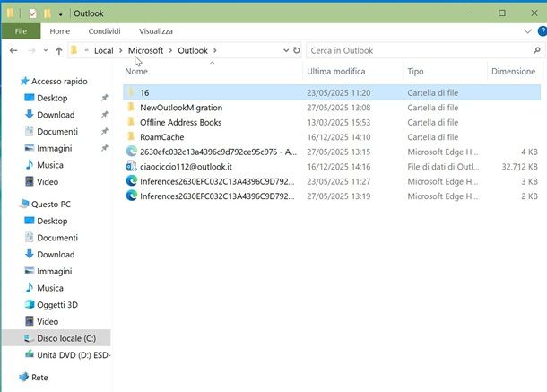The width and height of the screenshot is (547, 392).
Task: Select the RoamCache folder icon
Action: pyautogui.click(x=131, y=136)
